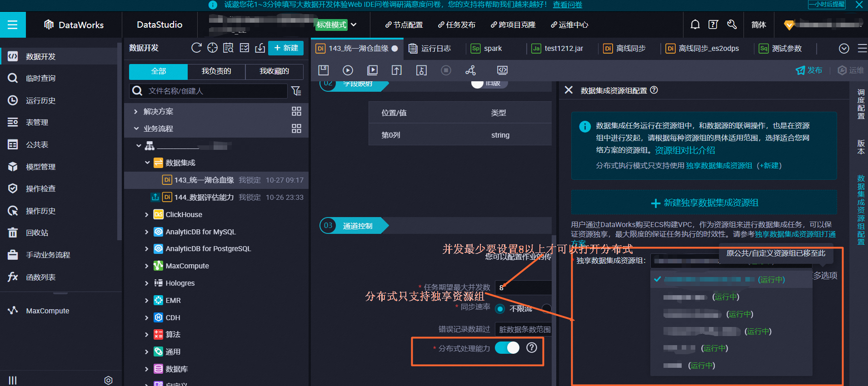Click 新建独享数据集成资源组 button
868x386 pixels.
coord(704,203)
